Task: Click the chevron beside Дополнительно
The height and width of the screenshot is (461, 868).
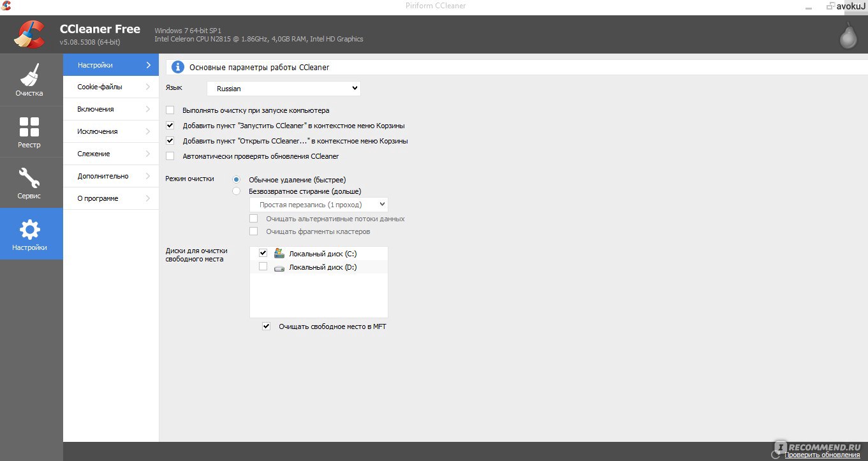Action: 148,176
